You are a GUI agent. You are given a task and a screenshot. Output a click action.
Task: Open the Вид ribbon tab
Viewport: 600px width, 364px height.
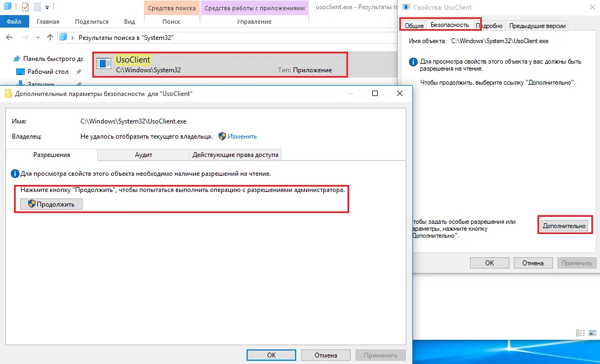[129, 22]
